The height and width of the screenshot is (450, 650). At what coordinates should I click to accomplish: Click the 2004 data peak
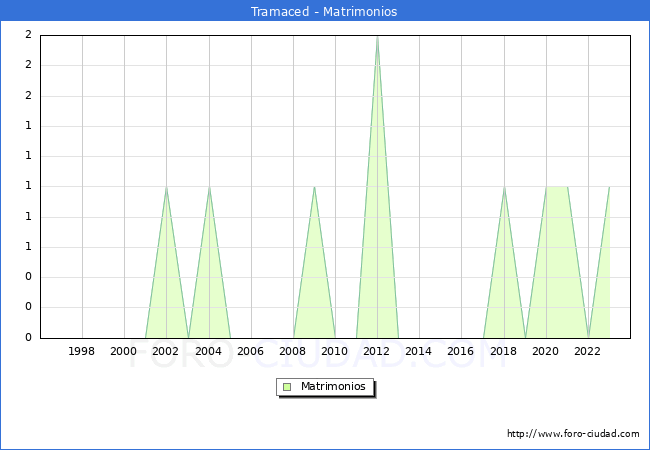(209, 188)
